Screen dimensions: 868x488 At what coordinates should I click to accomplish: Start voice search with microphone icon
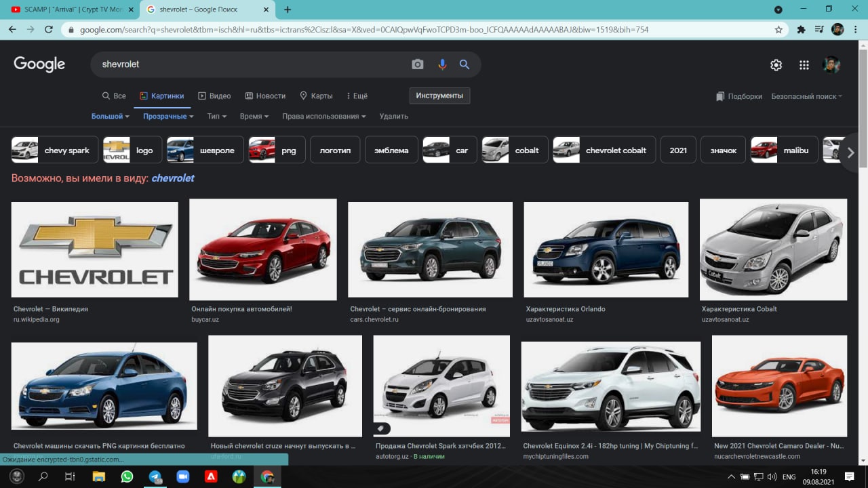coord(442,64)
